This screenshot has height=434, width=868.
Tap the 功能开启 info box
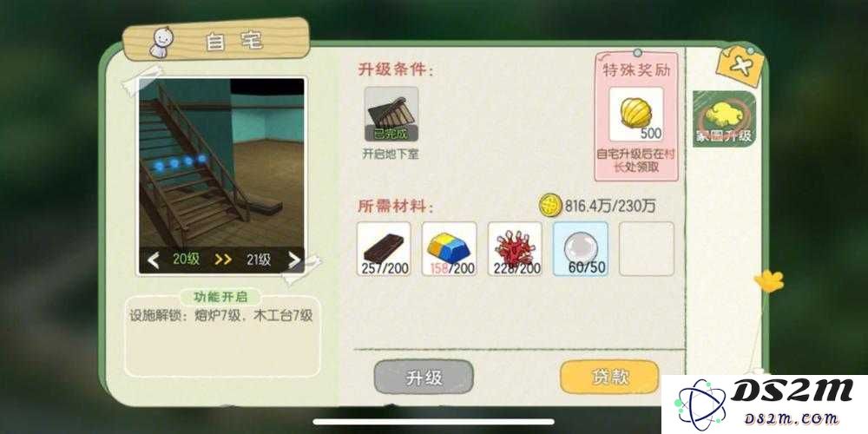point(222,332)
